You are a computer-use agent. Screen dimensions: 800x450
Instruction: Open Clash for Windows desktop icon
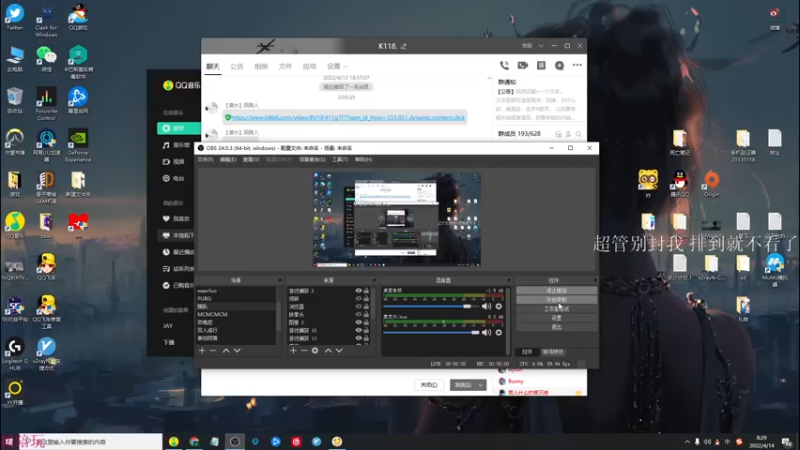(46, 20)
